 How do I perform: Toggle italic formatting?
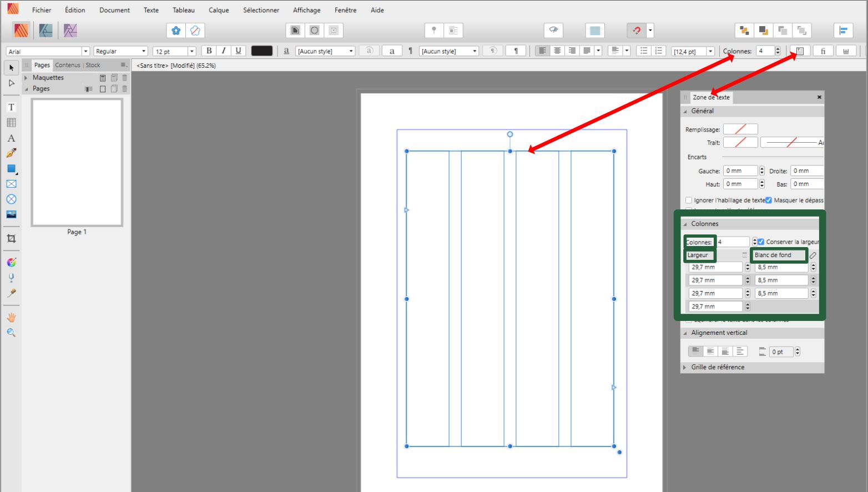[224, 51]
